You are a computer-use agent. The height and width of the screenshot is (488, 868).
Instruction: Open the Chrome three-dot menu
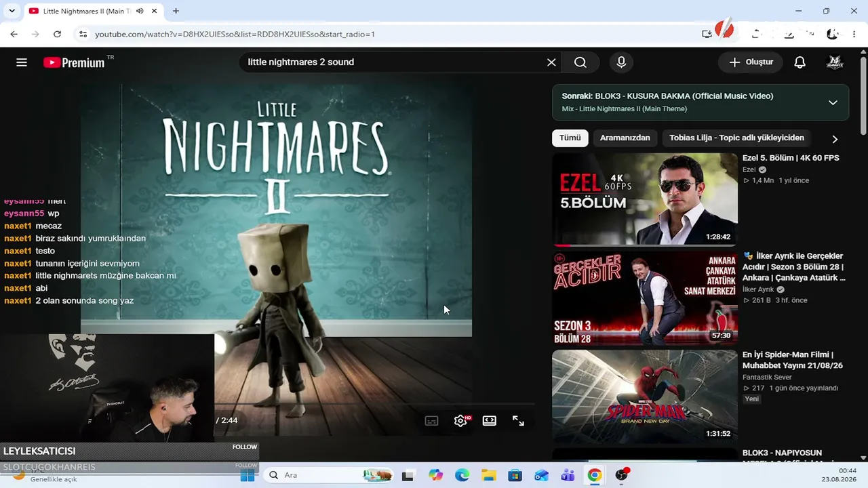(854, 34)
